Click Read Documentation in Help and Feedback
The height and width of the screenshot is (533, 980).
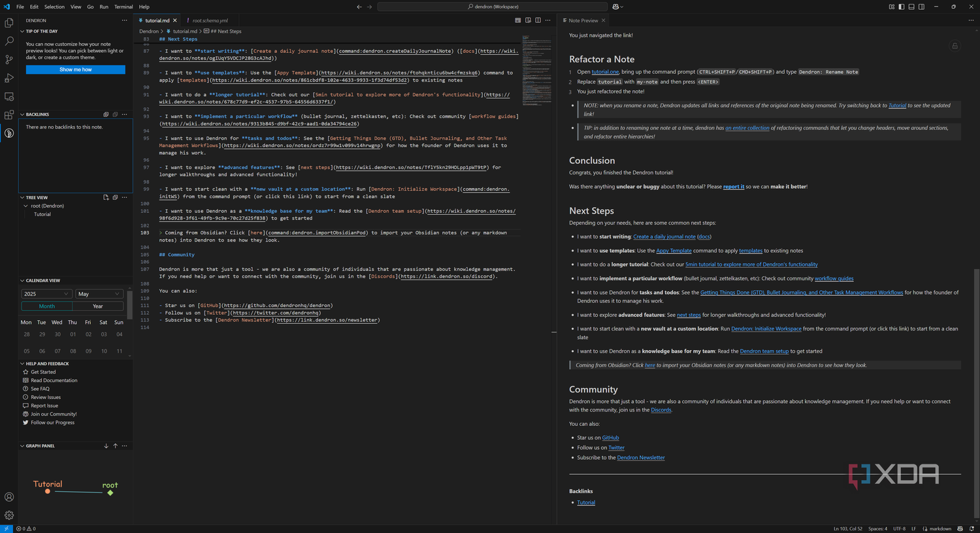[54, 380]
